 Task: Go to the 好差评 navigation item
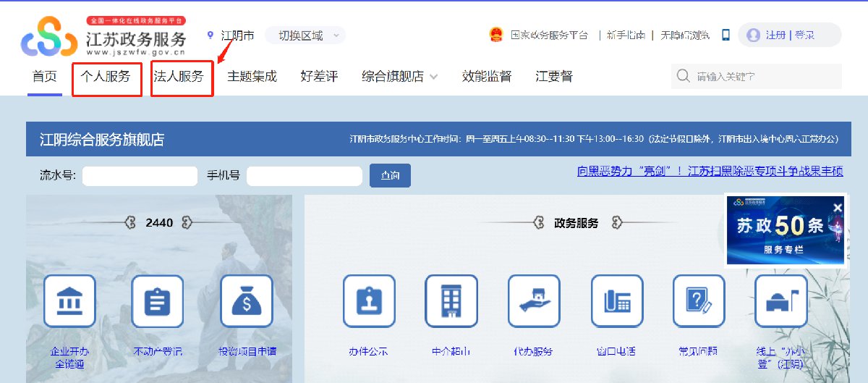click(x=319, y=76)
